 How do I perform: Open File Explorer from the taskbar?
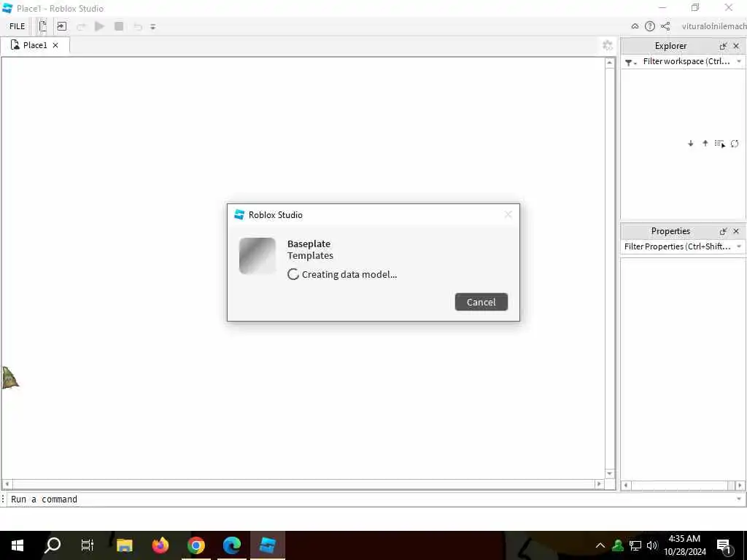(124, 545)
